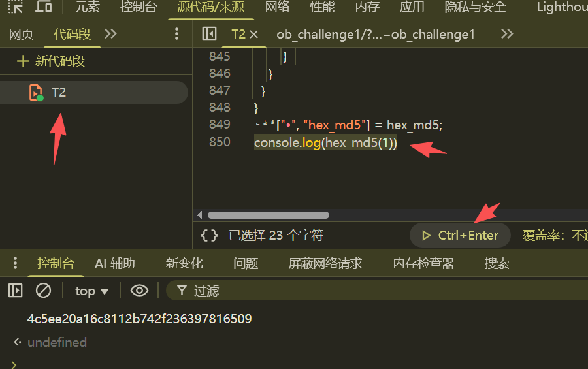
Task: Create a new snippet with 新代码段
Action: click(51, 61)
